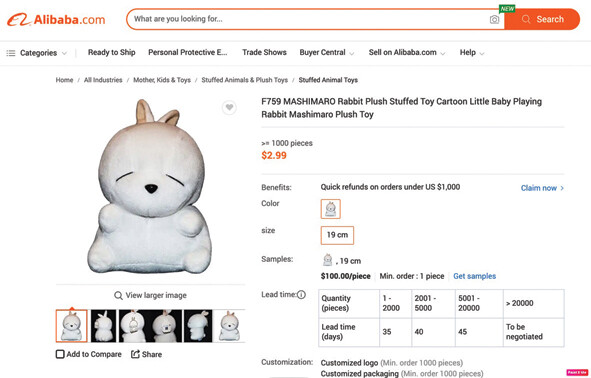Click the Alibaba.com logo

(x=56, y=20)
